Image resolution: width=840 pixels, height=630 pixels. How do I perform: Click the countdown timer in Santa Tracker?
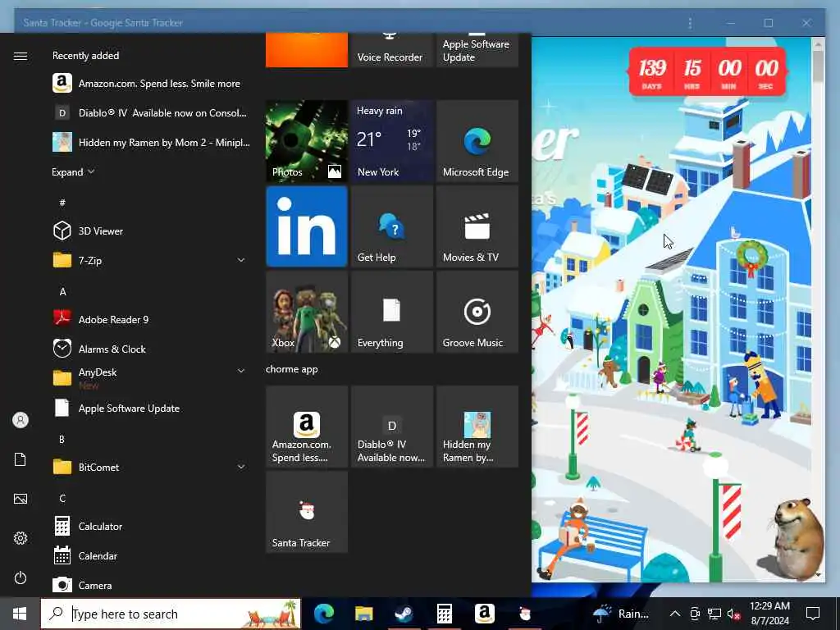tap(707, 72)
